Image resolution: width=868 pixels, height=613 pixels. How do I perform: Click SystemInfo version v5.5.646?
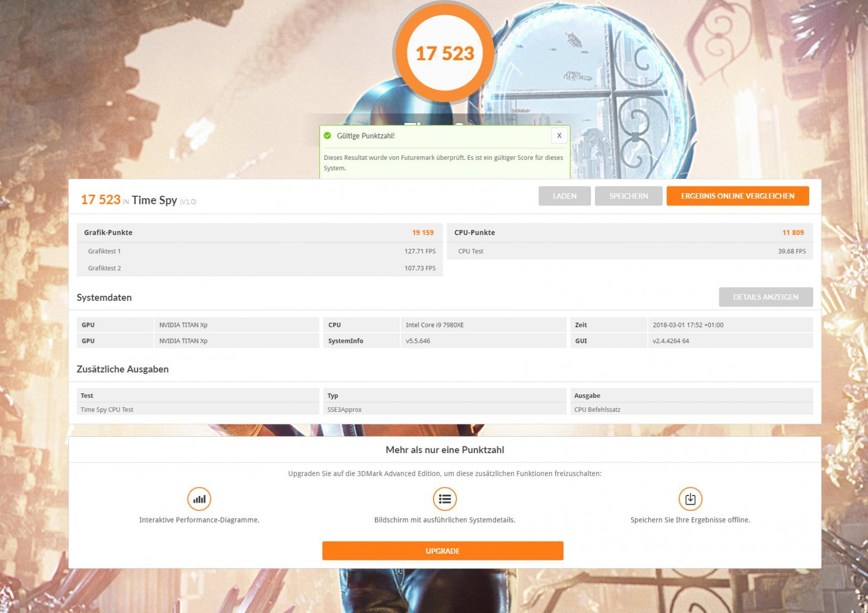coord(418,341)
